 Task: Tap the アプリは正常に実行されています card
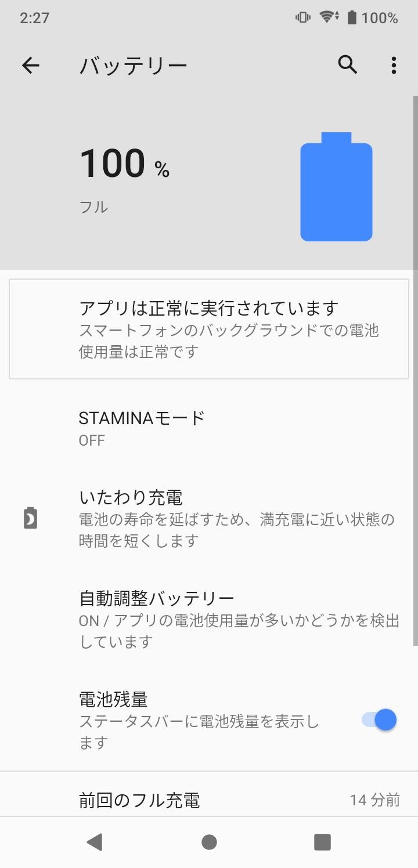pos(209,329)
